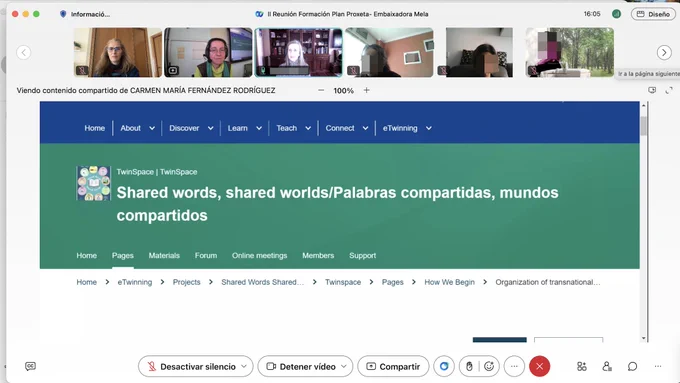Click the dark blue button at page bottom
680x383 pixels.
pyautogui.click(x=500, y=340)
